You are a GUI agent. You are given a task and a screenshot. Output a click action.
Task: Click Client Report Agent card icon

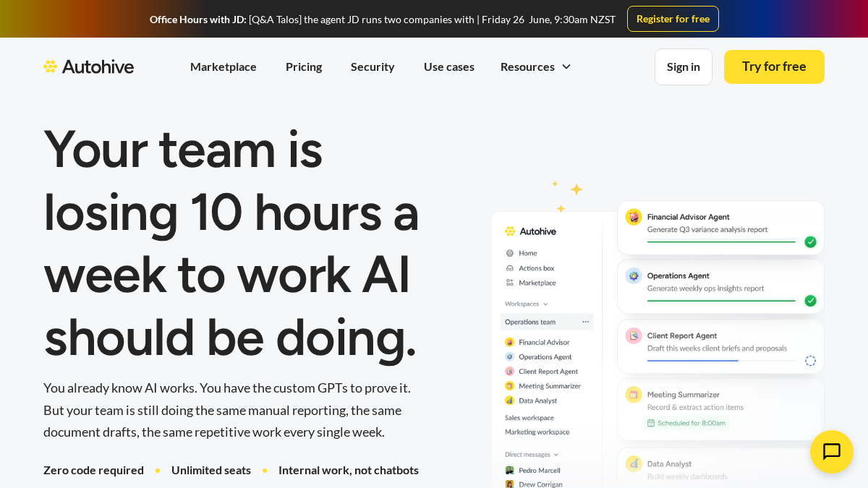[634, 335]
